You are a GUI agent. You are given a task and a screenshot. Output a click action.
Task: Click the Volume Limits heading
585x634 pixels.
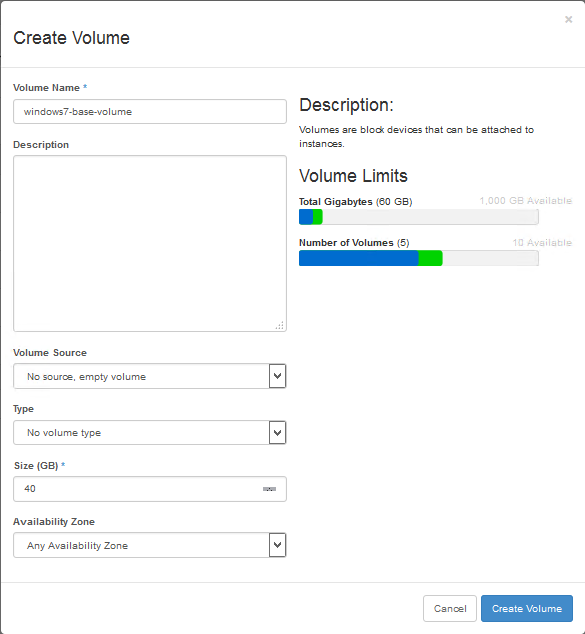point(353,176)
